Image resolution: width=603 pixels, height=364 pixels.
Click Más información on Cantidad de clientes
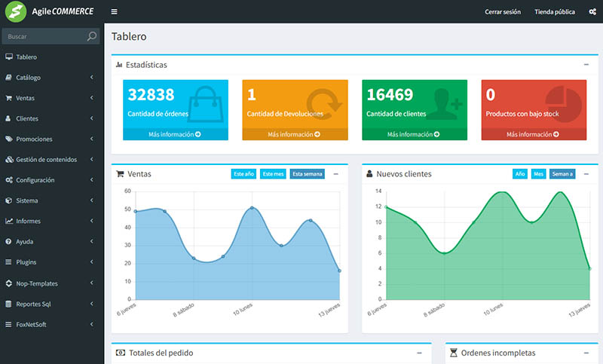click(414, 134)
